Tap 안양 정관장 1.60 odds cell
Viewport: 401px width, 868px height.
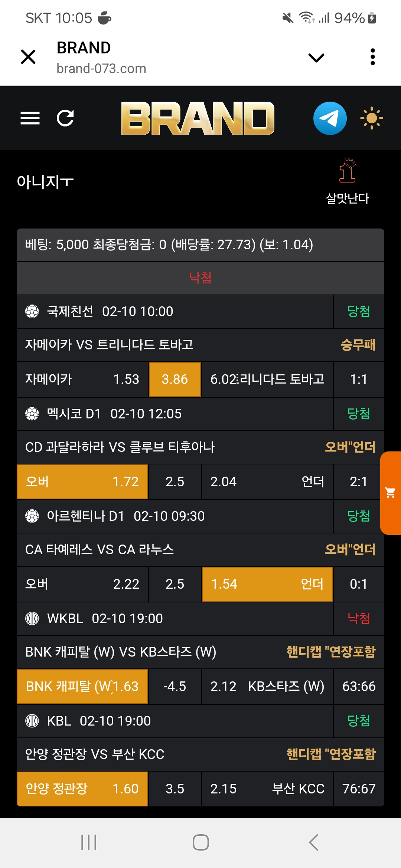(x=82, y=789)
